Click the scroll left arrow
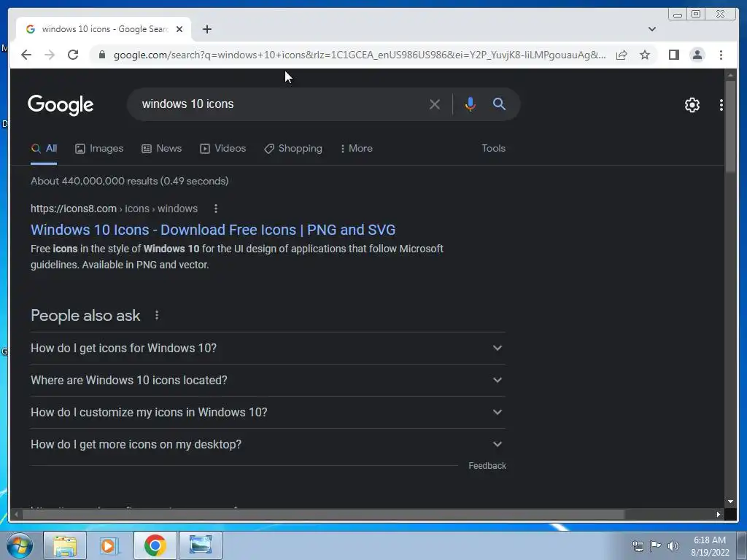 [x=16, y=514]
